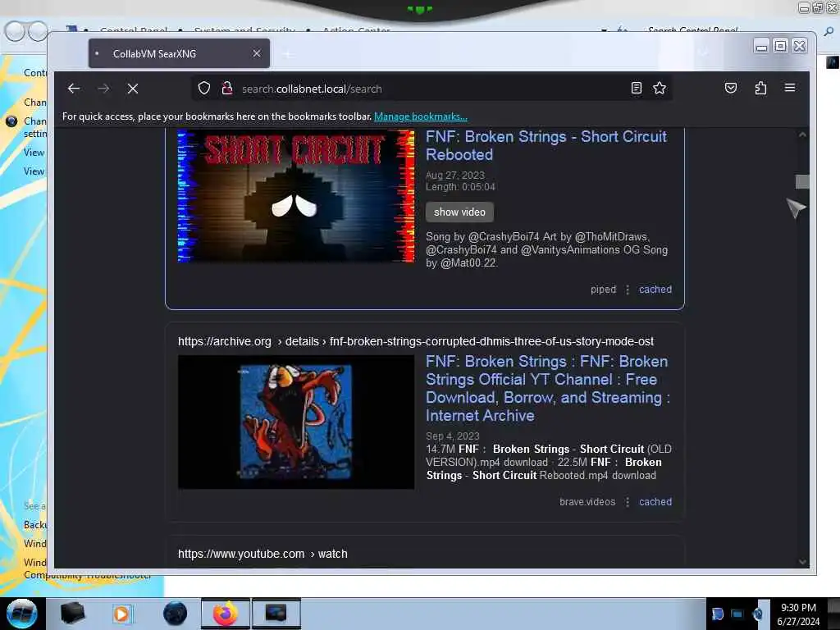This screenshot has height=630, width=840.
Task: Close the CollabVM SearXNG tab
Action: tap(257, 53)
